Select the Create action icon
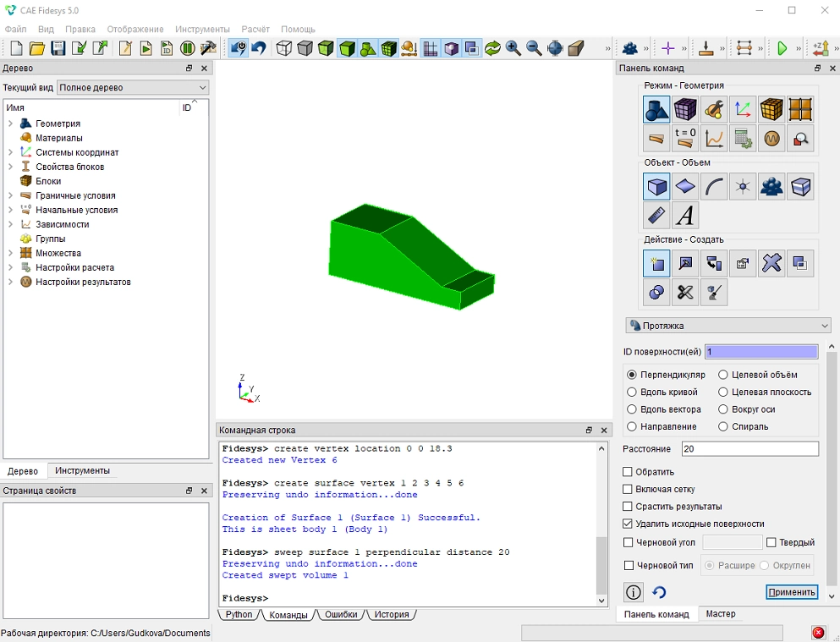This screenshot has width=840, height=642. [656, 263]
